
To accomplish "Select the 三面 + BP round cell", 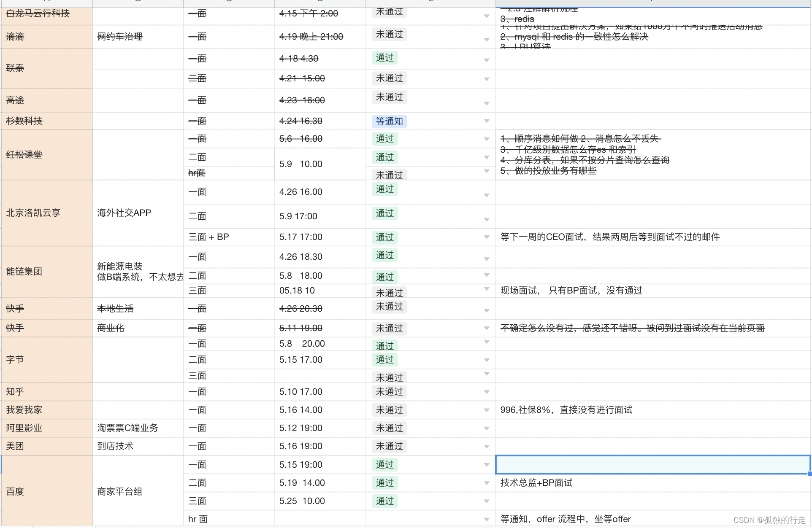I will [x=229, y=237].
